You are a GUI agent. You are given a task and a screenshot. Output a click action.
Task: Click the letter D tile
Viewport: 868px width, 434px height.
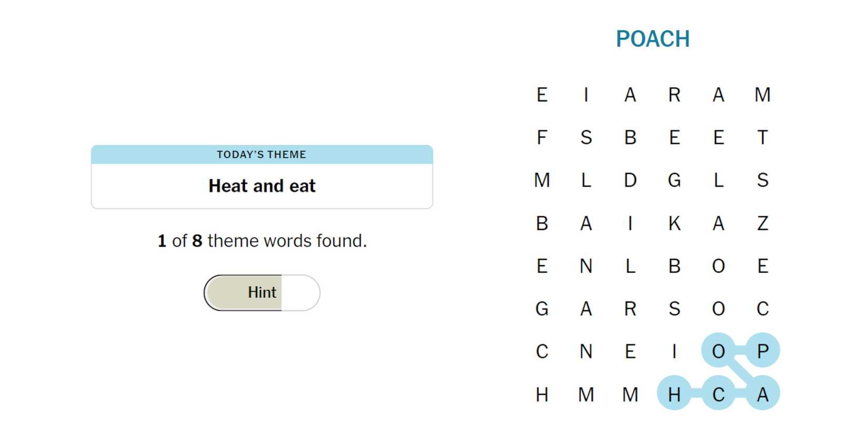[630, 180]
